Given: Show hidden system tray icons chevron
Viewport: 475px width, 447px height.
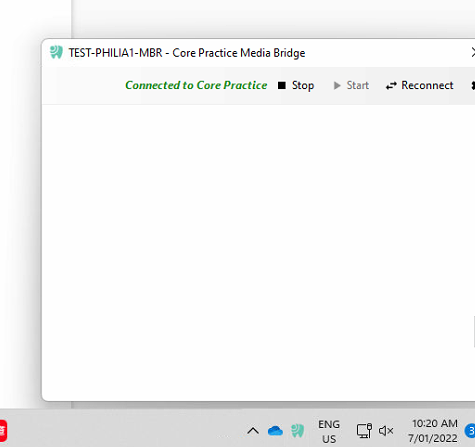Looking at the screenshot, I should pos(253,431).
